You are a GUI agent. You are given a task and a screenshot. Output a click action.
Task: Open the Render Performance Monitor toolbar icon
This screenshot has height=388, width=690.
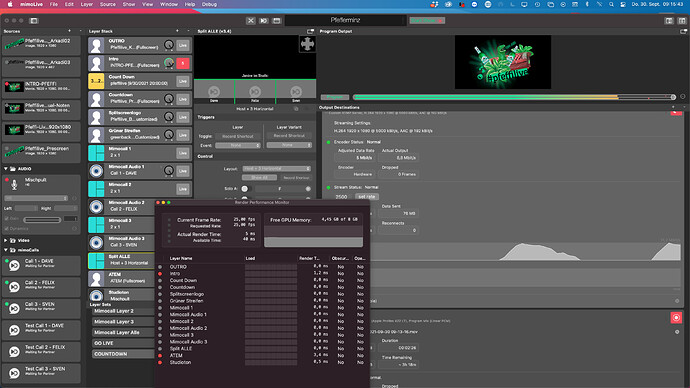(276, 21)
